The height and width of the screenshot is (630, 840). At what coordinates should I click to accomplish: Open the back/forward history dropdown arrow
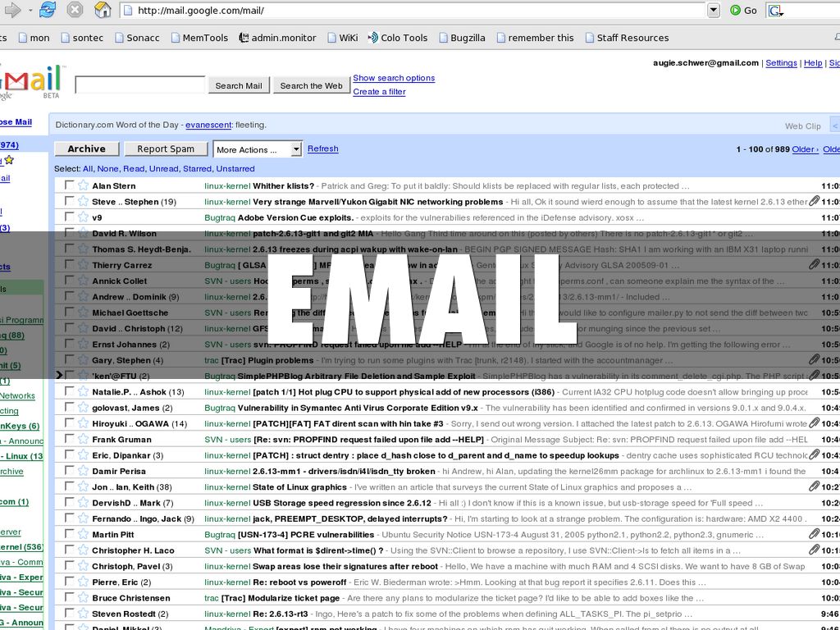pyautogui.click(x=30, y=10)
